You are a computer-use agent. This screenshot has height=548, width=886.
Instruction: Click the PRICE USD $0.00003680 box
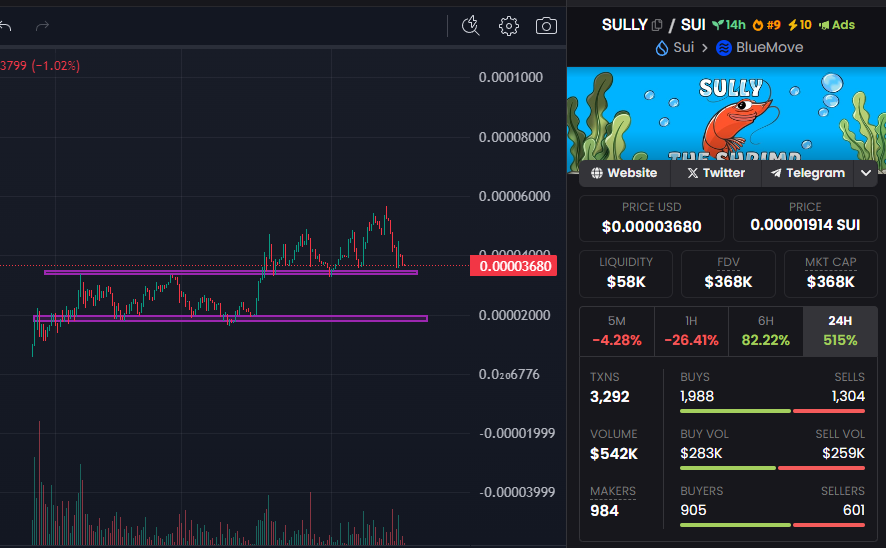click(652, 218)
